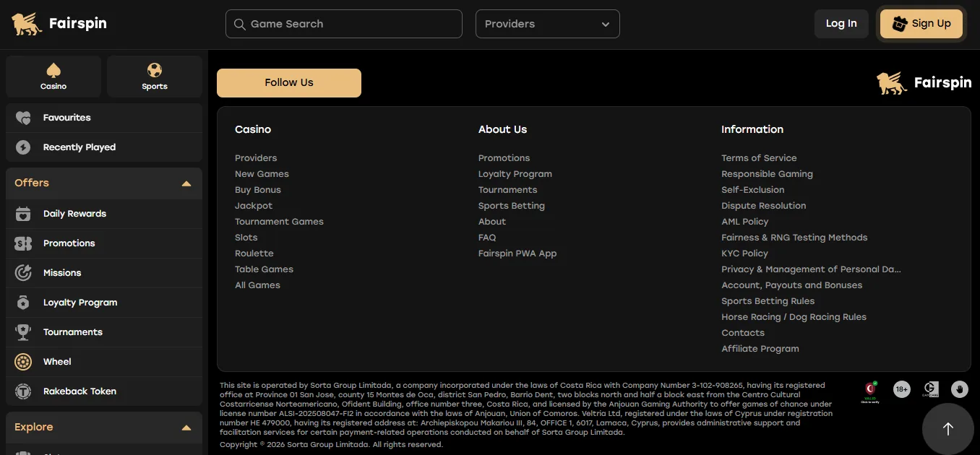This screenshot has width=980, height=455.
Task: Open Daily Rewards from sidebar
Action: coord(104,214)
